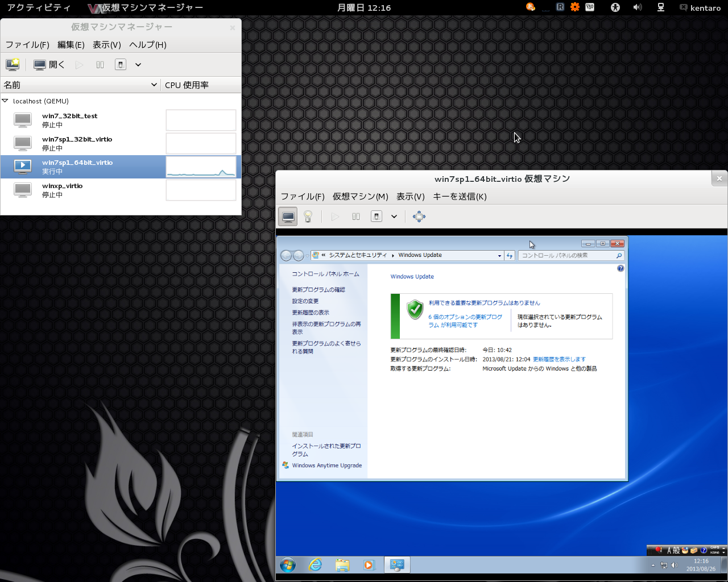
Task: Open shutdown options dropdown in manager toolbar
Action: 138,65
